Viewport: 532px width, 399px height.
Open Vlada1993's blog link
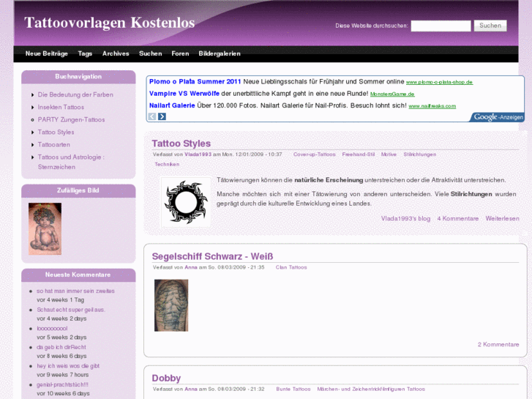[405, 218]
